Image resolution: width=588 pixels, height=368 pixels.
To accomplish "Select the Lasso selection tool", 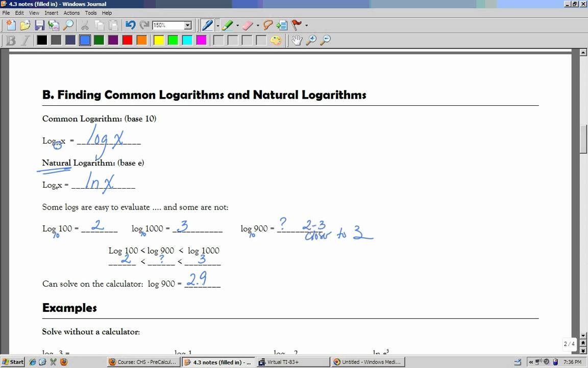I will (x=268, y=25).
